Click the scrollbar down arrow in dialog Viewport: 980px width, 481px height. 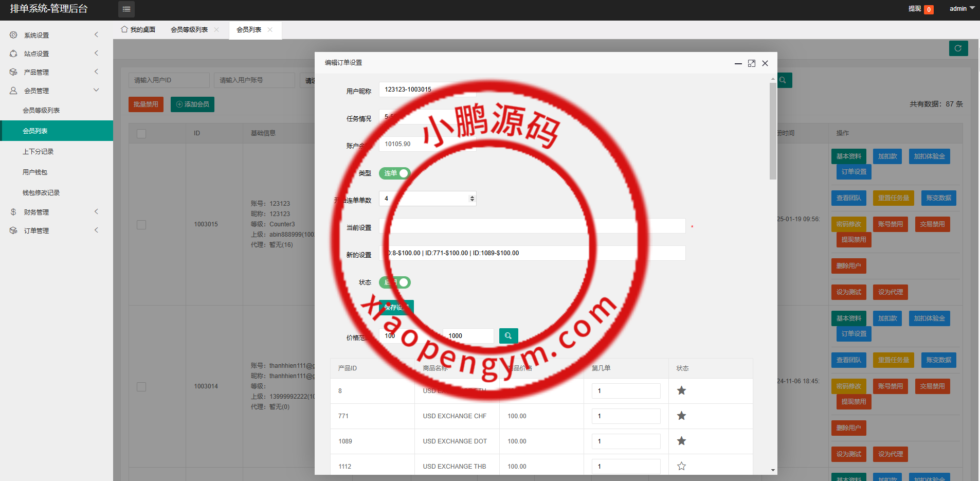coord(773,470)
